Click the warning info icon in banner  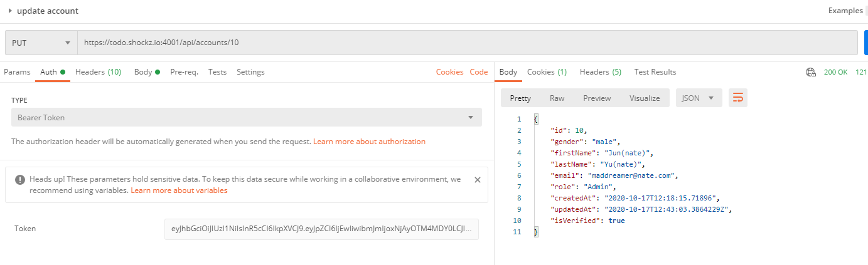pyautogui.click(x=20, y=180)
